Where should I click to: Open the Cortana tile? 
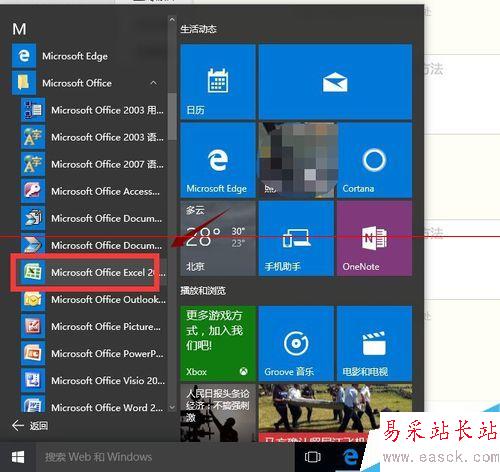(375, 160)
